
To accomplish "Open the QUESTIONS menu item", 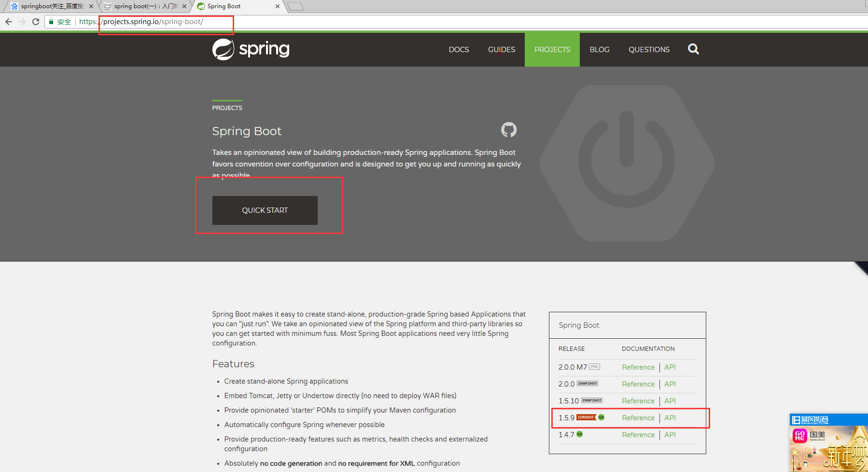I will [x=649, y=49].
